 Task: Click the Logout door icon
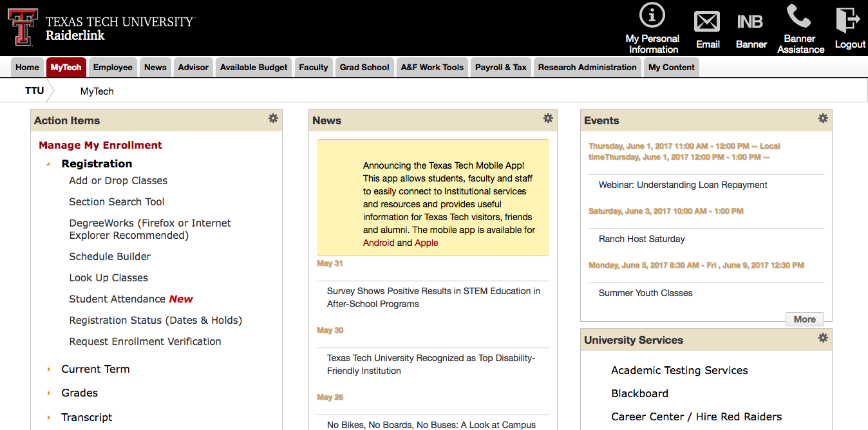click(848, 20)
